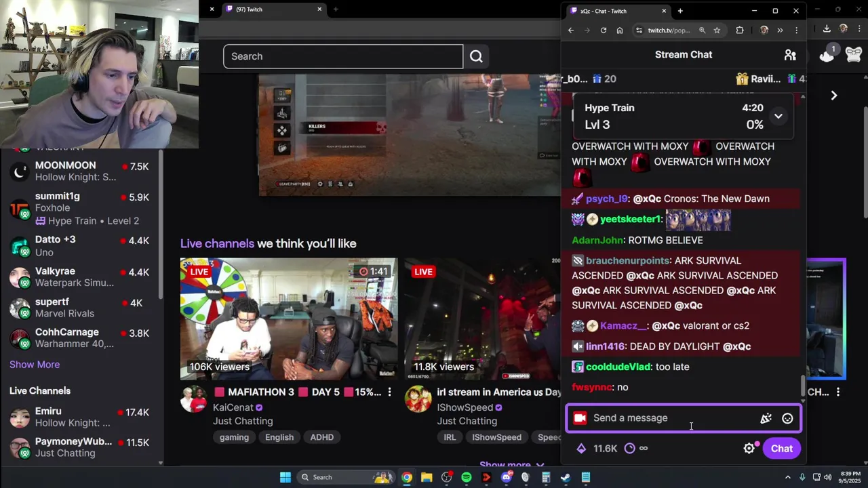Click the gaming tag under KaiCenat

click(x=234, y=437)
